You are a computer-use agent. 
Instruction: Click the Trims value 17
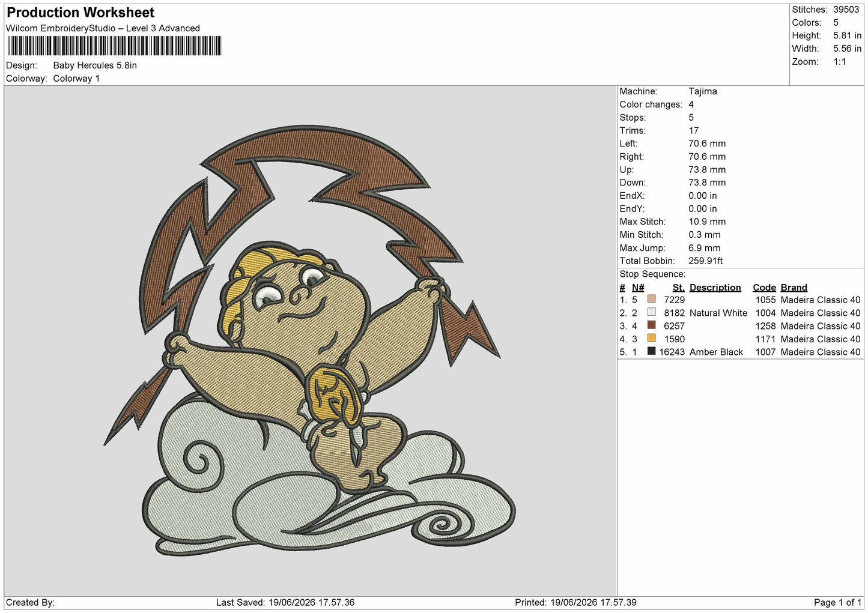click(694, 131)
